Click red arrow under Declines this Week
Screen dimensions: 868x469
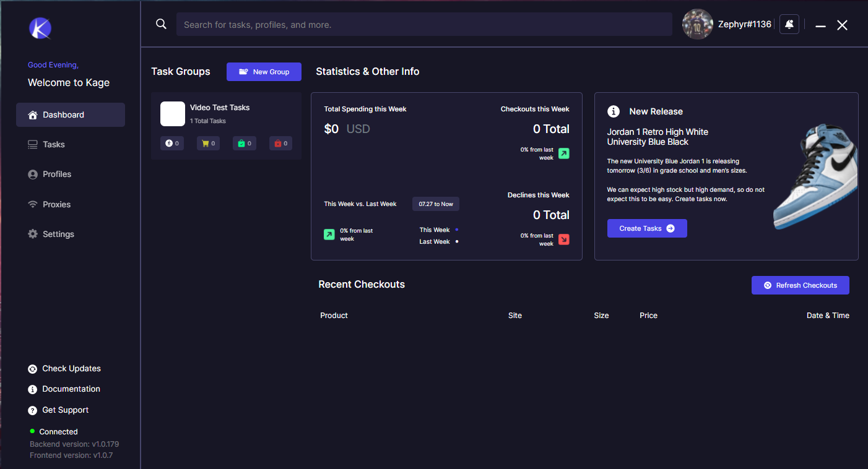click(563, 239)
